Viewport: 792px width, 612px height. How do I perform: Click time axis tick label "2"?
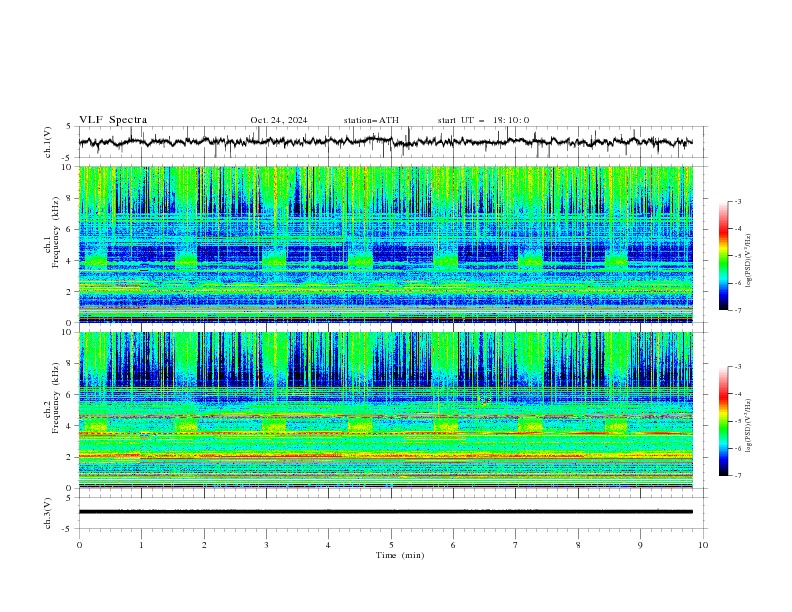(204, 545)
